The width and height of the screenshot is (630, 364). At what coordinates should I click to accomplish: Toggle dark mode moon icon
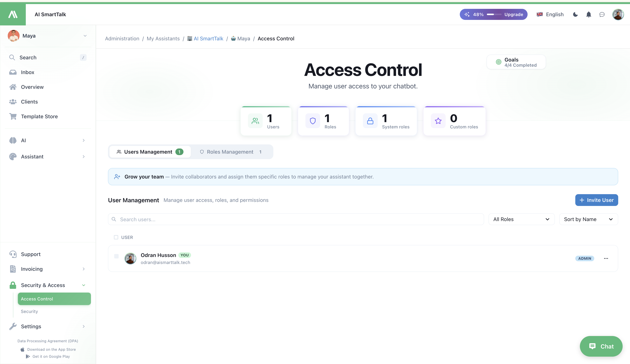click(x=575, y=15)
